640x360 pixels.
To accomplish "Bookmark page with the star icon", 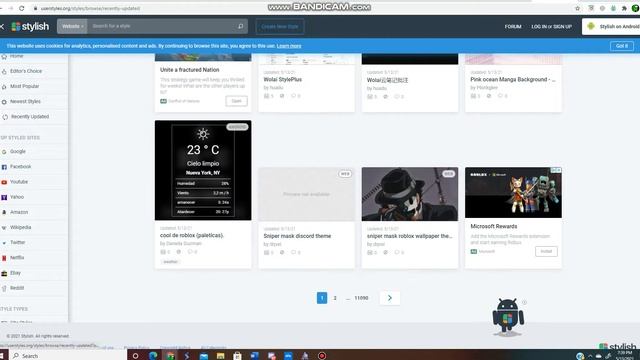I will point(578,8).
